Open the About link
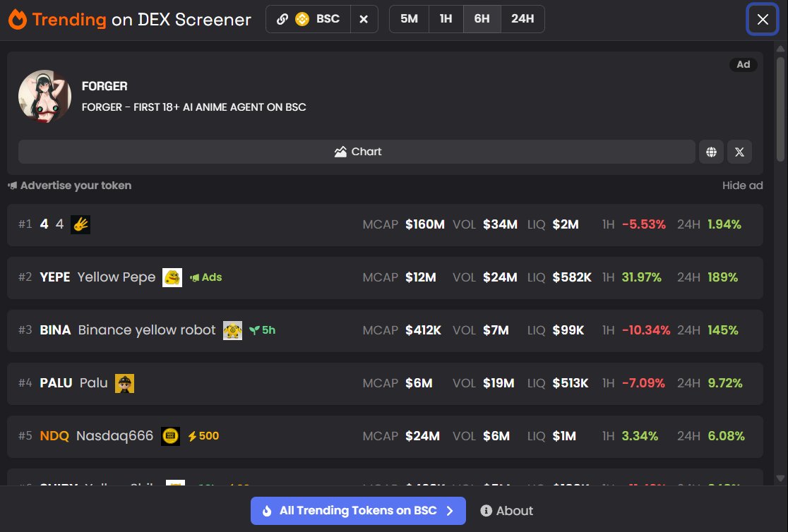This screenshot has width=788, height=532. coord(506,511)
